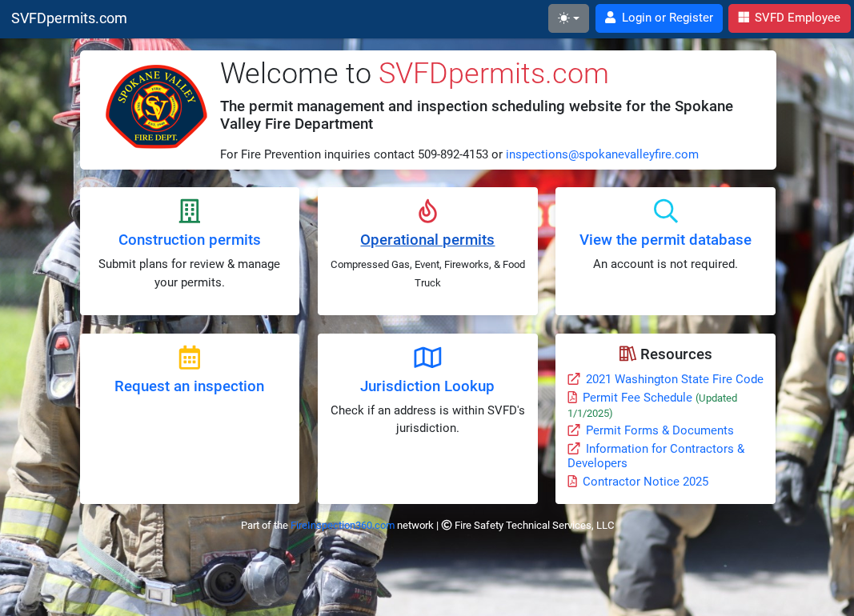Click the red flame Operational permits icon
The width and height of the screenshot is (854, 616).
click(x=427, y=211)
